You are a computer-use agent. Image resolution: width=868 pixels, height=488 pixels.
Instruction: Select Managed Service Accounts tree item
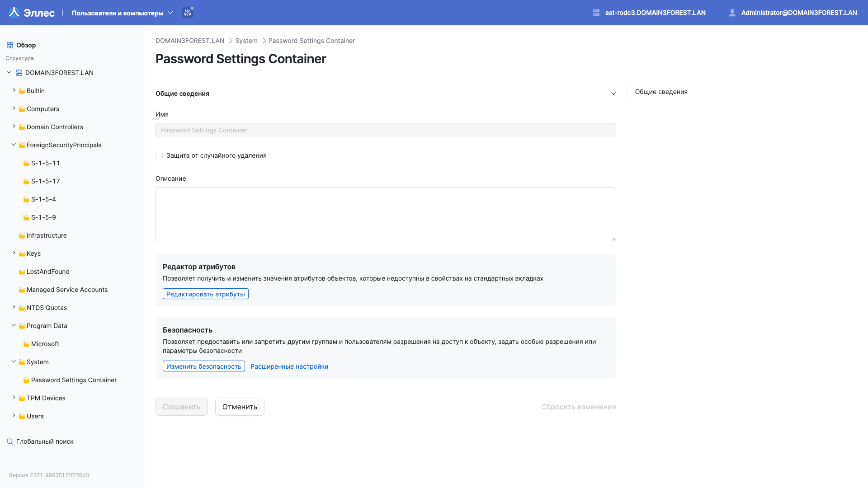click(67, 290)
